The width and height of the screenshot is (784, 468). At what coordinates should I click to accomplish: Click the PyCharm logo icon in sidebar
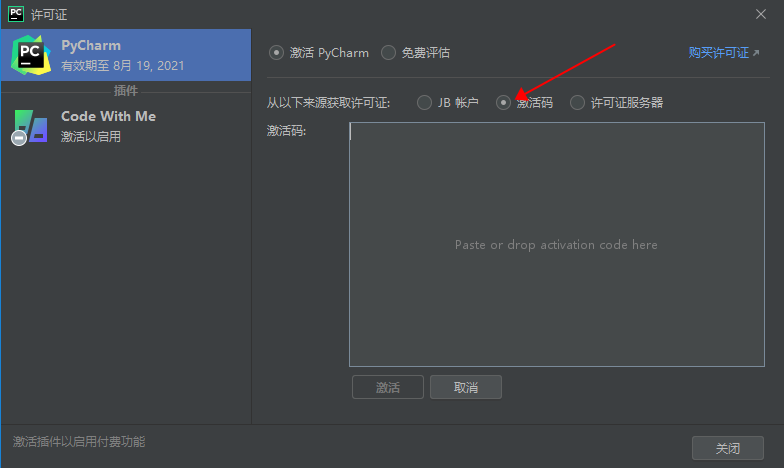coord(31,55)
